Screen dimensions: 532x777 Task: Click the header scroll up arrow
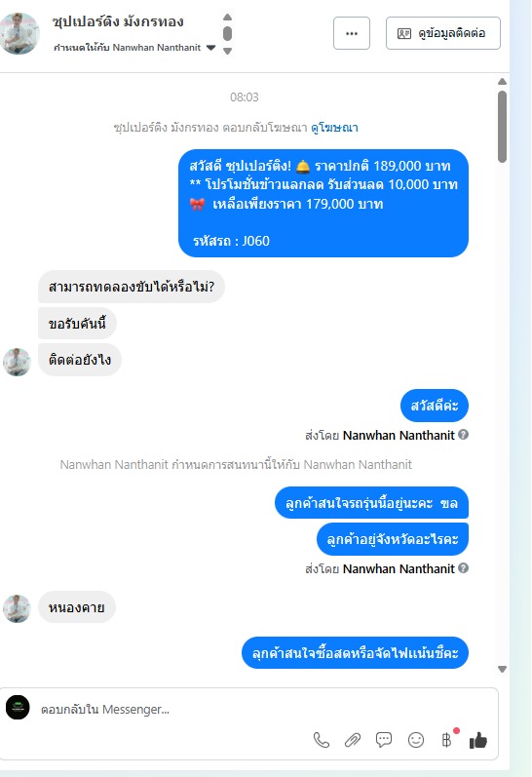(227, 17)
